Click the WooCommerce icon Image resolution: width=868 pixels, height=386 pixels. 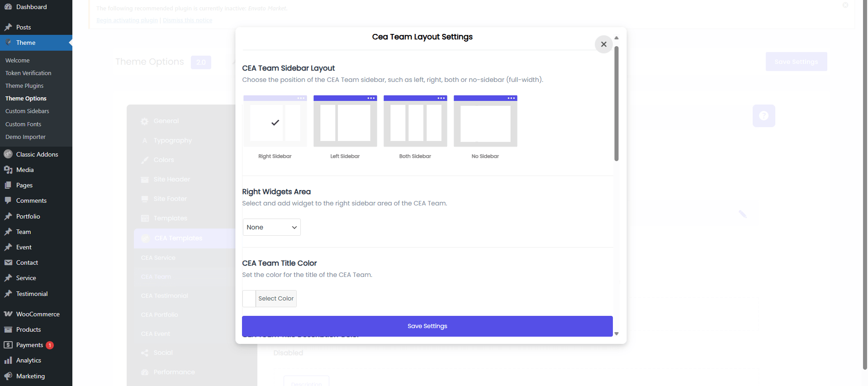pos(8,314)
